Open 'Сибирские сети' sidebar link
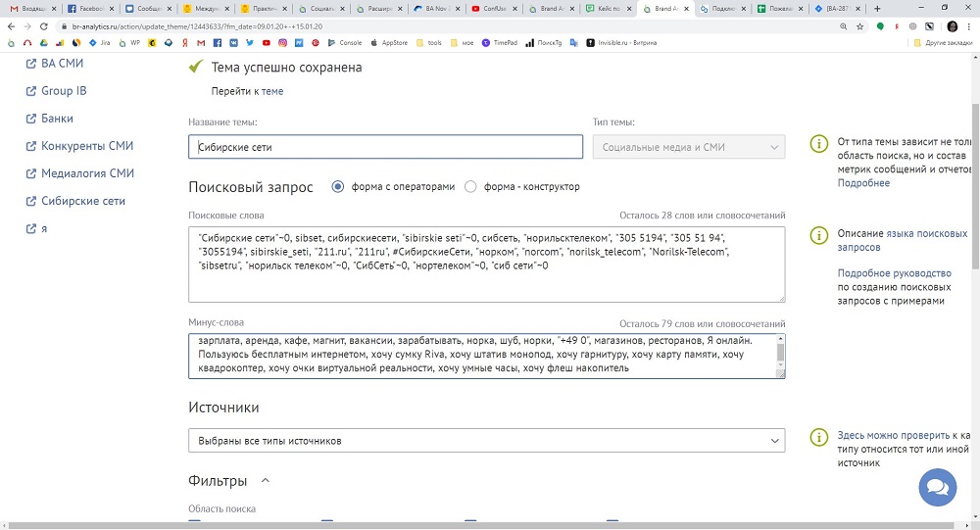The width and height of the screenshot is (980, 530). tap(75, 201)
